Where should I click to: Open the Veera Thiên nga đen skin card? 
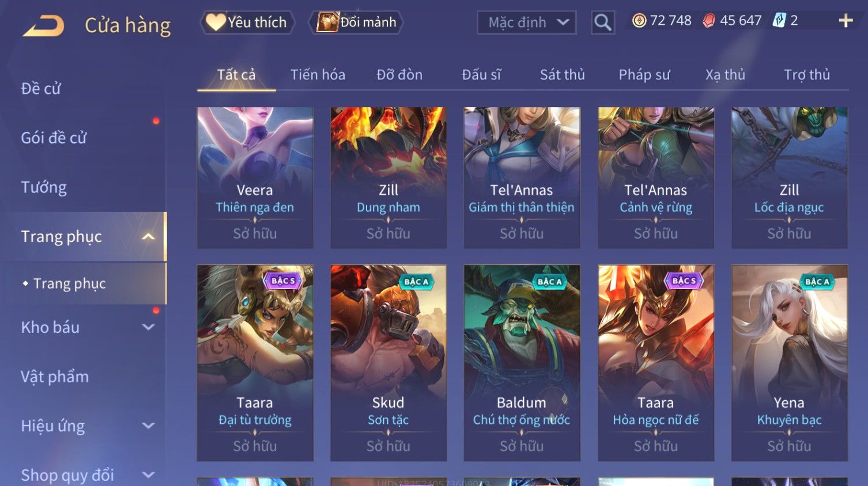(x=255, y=177)
